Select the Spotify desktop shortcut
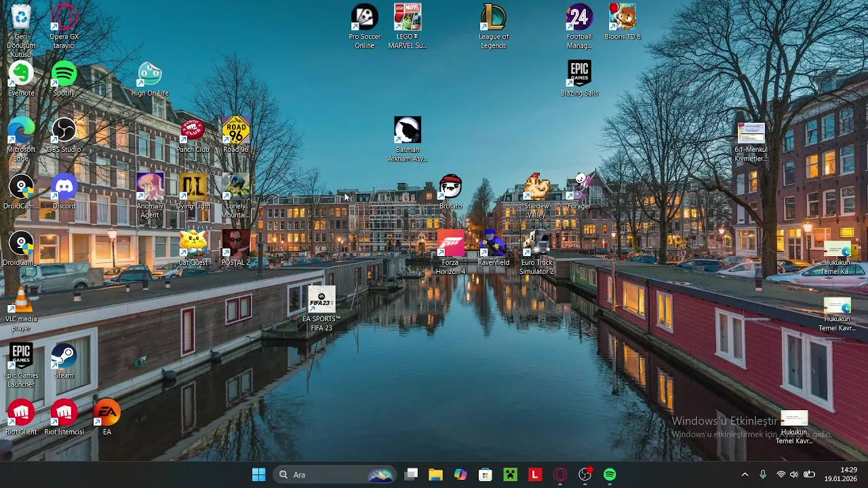The width and height of the screenshot is (868, 488). tap(64, 79)
